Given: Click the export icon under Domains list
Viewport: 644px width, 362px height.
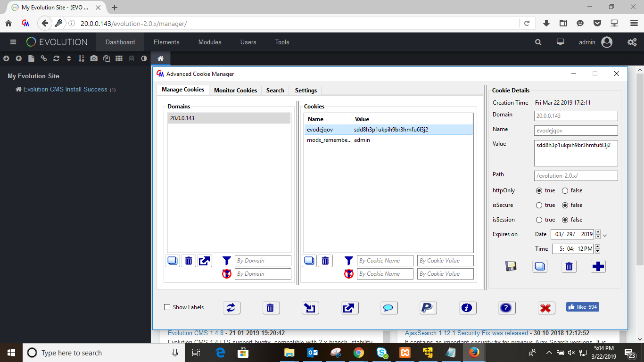Looking at the screenshot, I should [205, 261].
